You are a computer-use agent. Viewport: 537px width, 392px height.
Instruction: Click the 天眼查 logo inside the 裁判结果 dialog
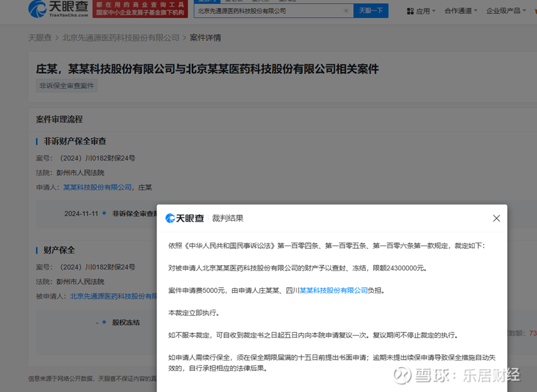(x=184, y=218)
